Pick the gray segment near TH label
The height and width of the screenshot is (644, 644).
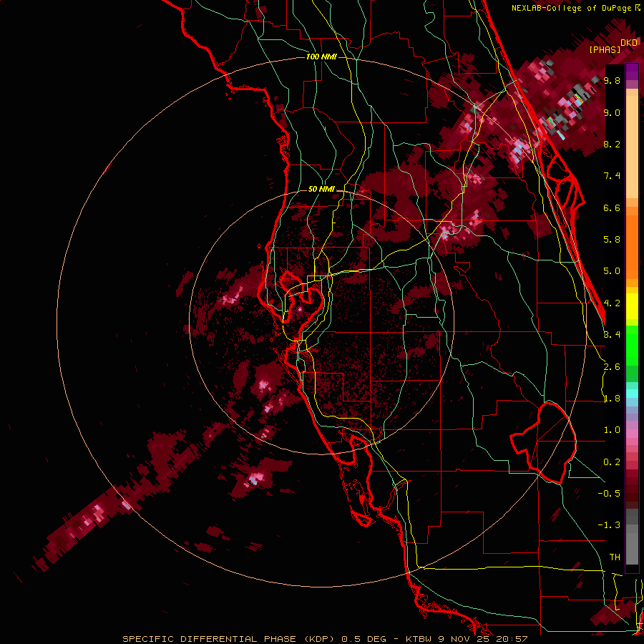tap(632, 549)
